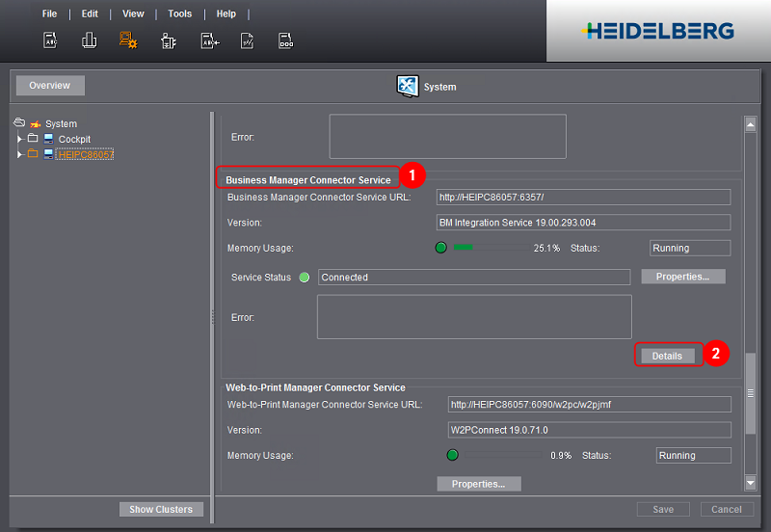The image size is (771, 532).
Task: Click the green Service Status indicator
Action: (304, 278)
